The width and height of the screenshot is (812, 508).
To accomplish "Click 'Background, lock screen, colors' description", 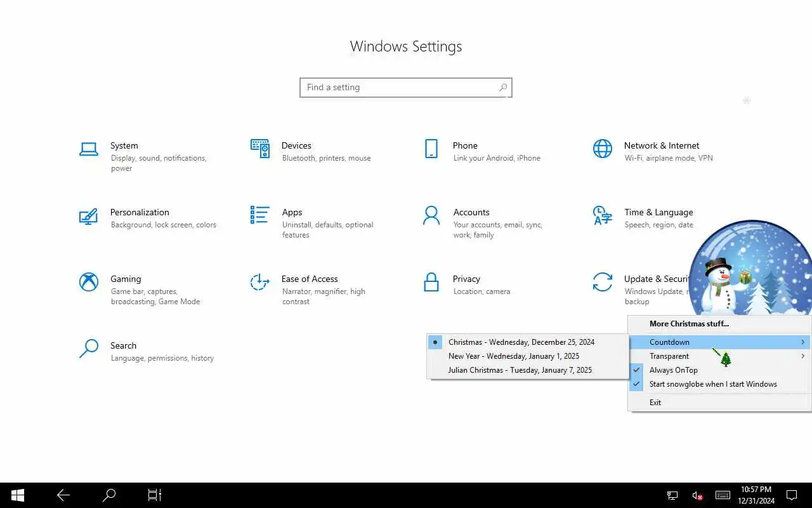I will (164, 225).
